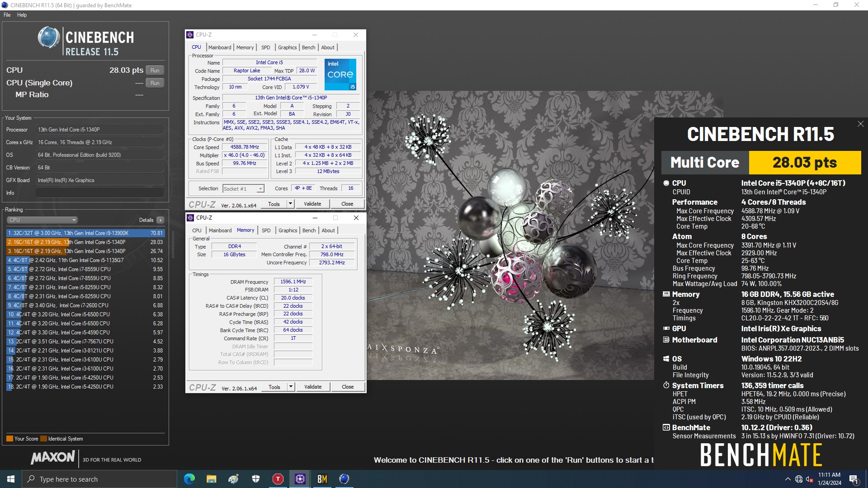The height and width of the screenshot is (488, 868).
Task: Open Graphics tab in lower CPU-Z
Action: click(x=288, y=230)
